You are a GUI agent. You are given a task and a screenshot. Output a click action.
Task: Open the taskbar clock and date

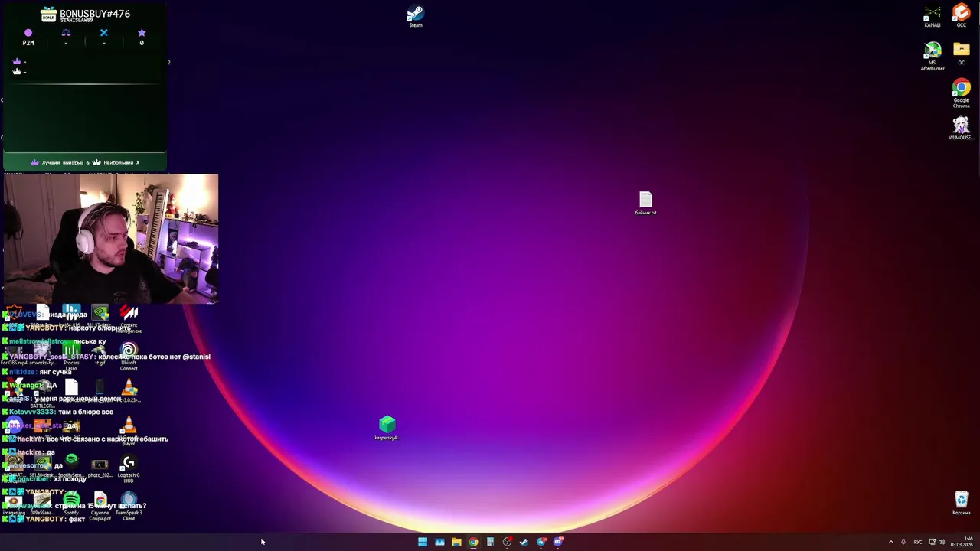[x=962, y=542]
